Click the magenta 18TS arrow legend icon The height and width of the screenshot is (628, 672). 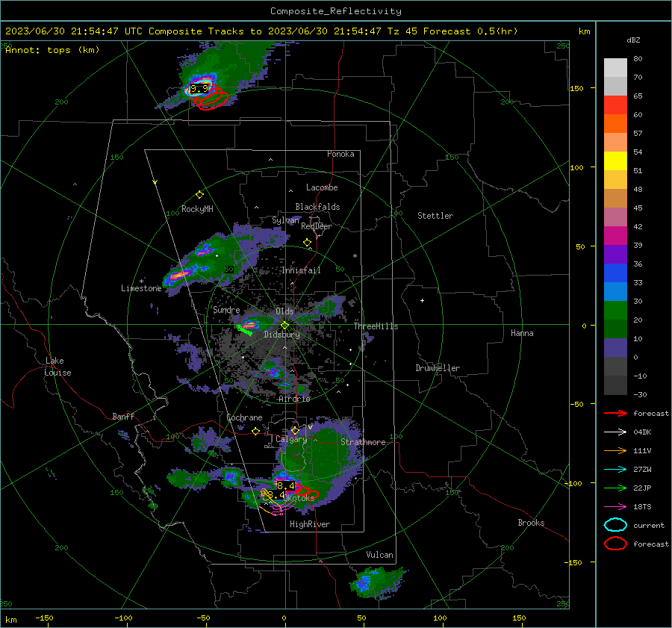tap(615, 507)
